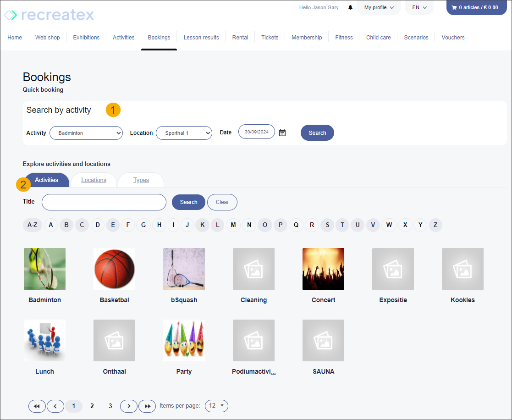Switch to the Locations tab
Image resolution: width=512 pixels, height=420 pixels.
[x=94, y=180]
